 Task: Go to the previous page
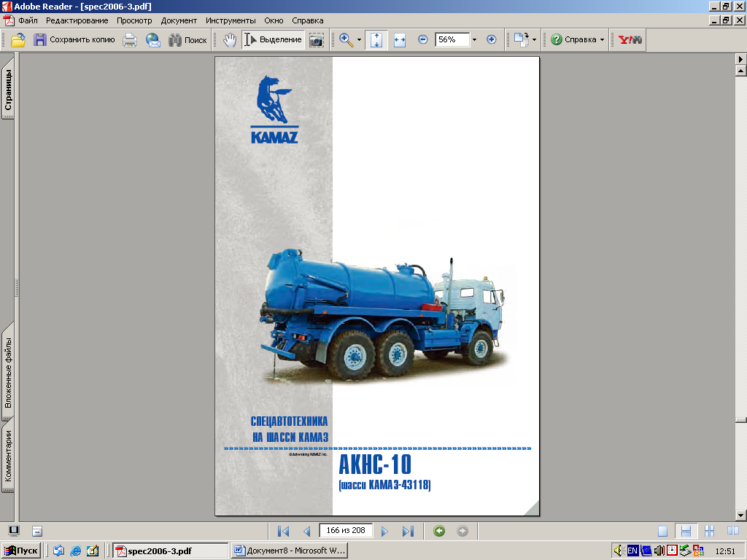coord(307,531)
